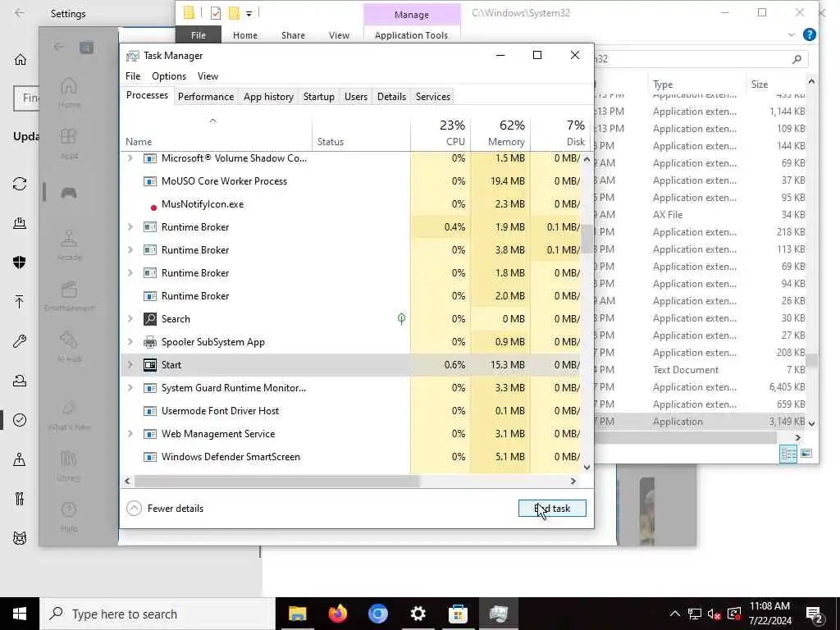Sort processes by Disk usage column
The height and width of the screenshot is (630, 840).
(560, 135)
